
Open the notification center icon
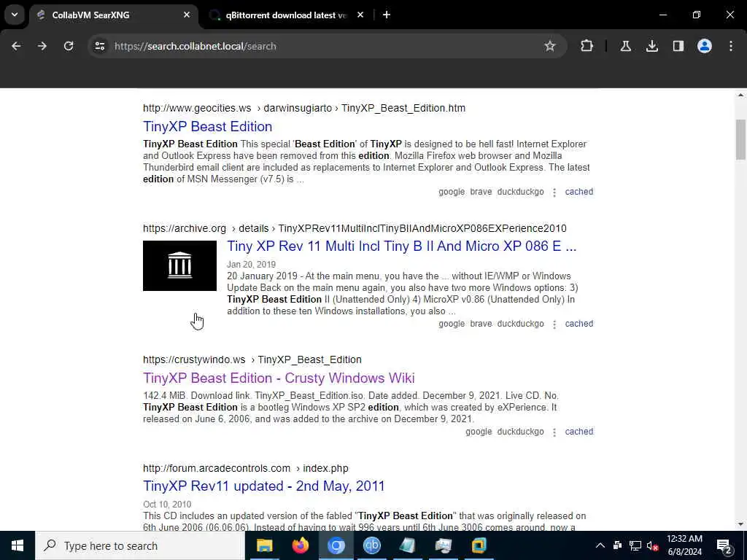point(724,545)
